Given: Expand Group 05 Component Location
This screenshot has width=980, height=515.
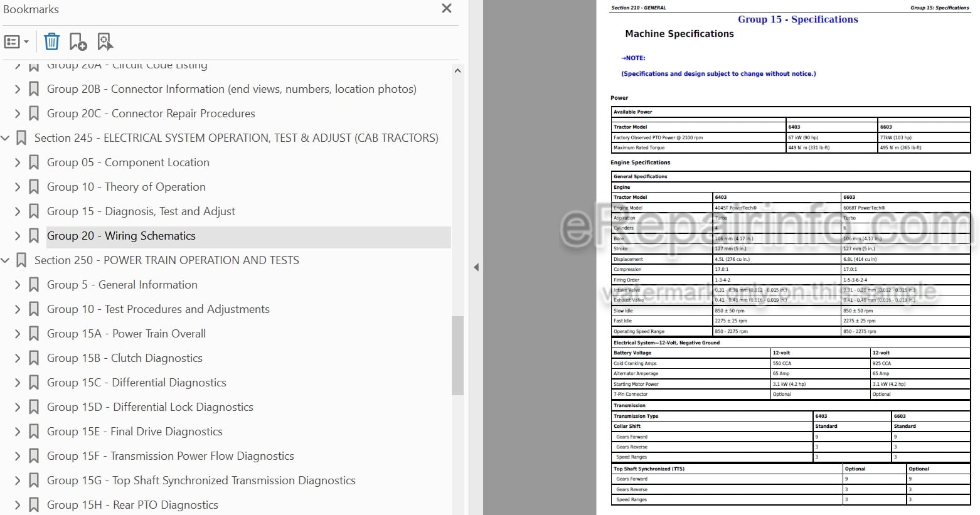Looking at the screenshot, I should point(18,162).
